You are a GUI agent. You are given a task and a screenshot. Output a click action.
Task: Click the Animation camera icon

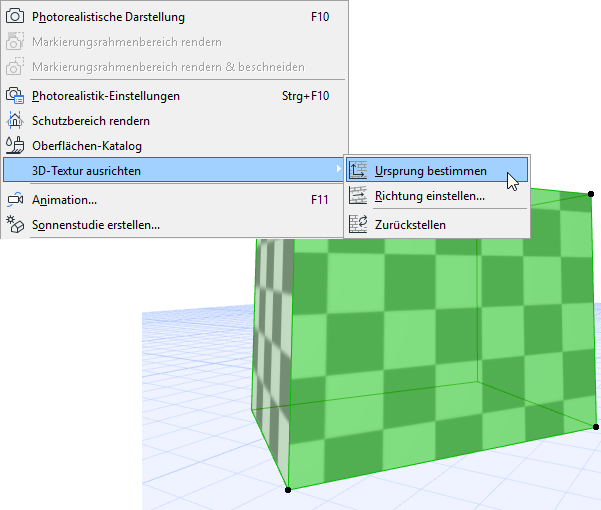click(x=15, y=200)
